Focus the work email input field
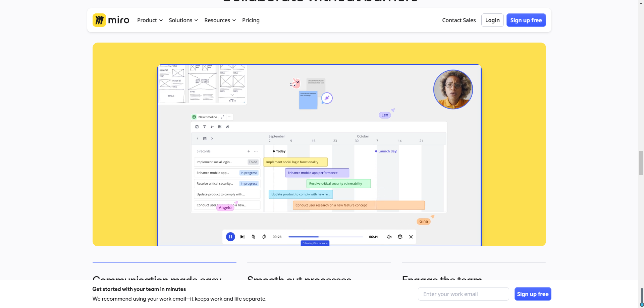Viewport: 644px width, 308px height. pos(463,294)
